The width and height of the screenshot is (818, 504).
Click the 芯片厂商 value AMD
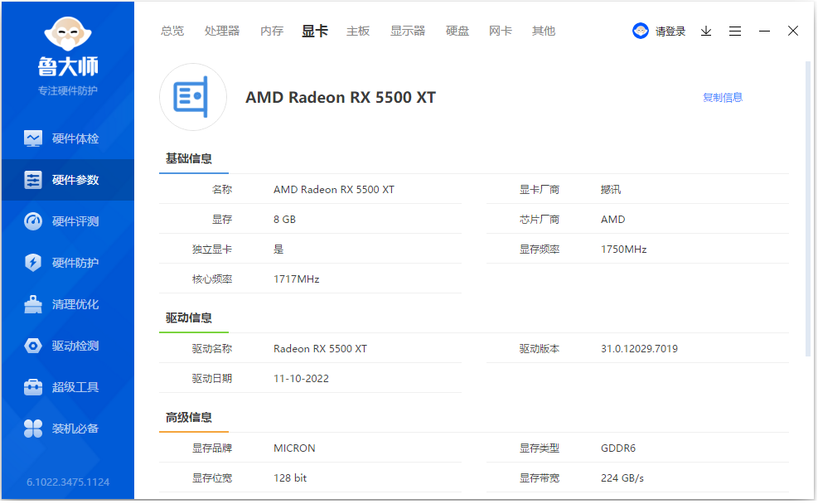click(613, 220)
